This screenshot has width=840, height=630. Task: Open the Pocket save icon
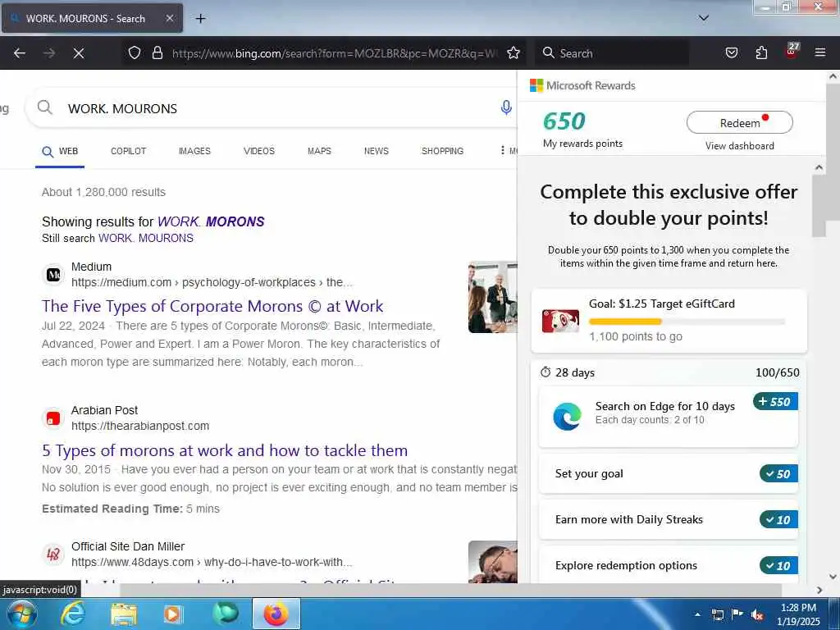click(x=731, y=52)
